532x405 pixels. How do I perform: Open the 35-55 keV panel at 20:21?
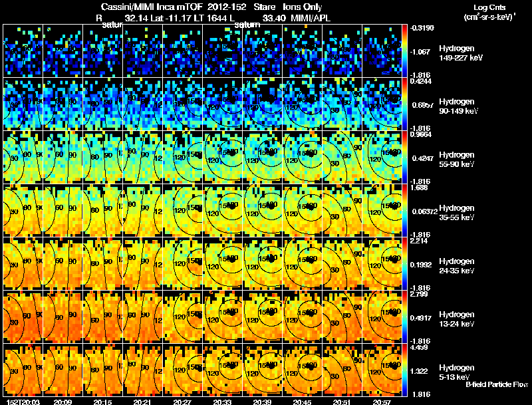(142, 211)
